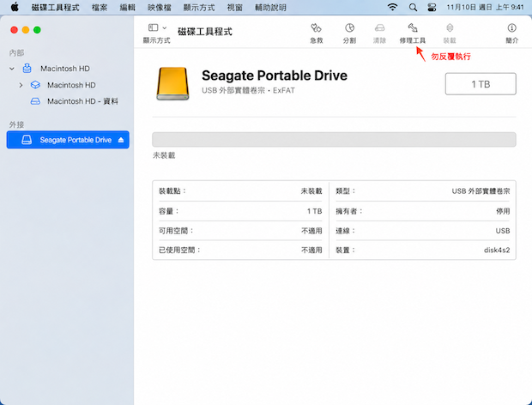Click the 可用空間 value 不適用

point(311,231)
